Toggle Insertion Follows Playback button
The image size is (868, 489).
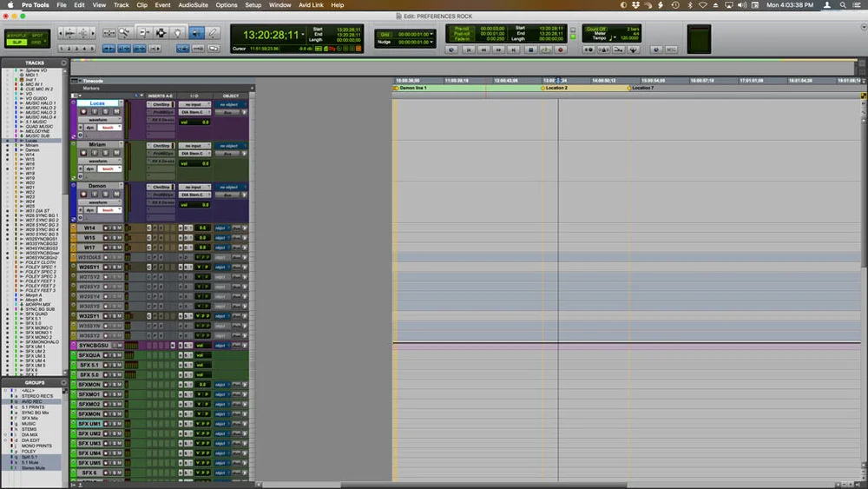(x=155, y=49)
